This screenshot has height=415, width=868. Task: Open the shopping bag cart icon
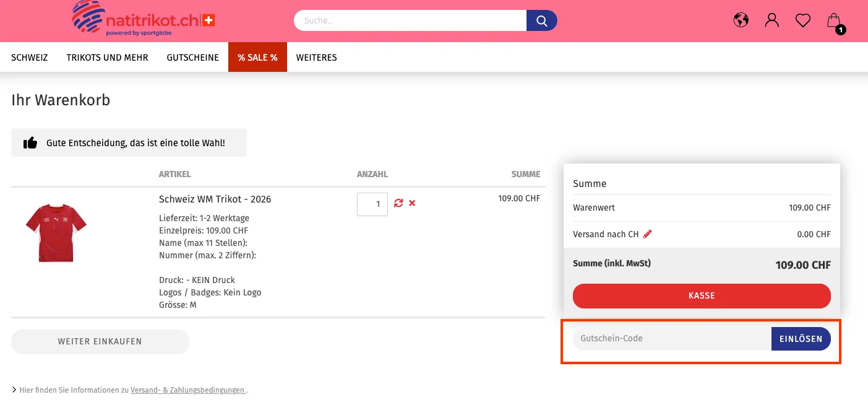834,21
